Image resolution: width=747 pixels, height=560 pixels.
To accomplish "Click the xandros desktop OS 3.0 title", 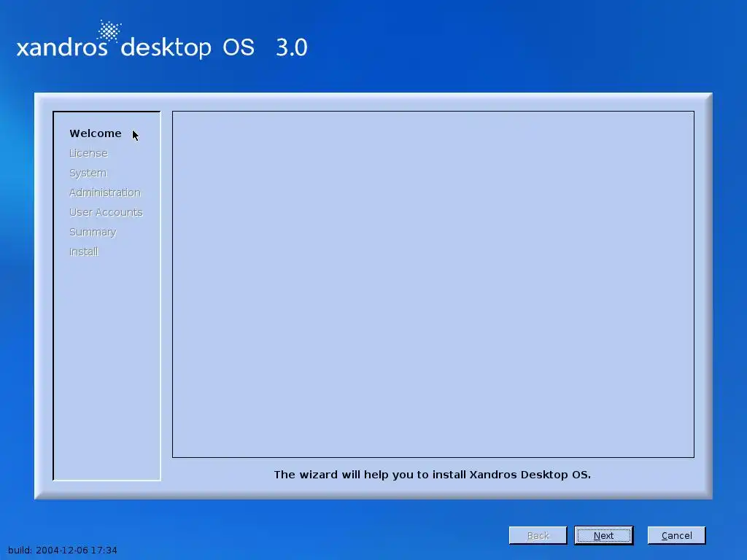I will [162, 47].
